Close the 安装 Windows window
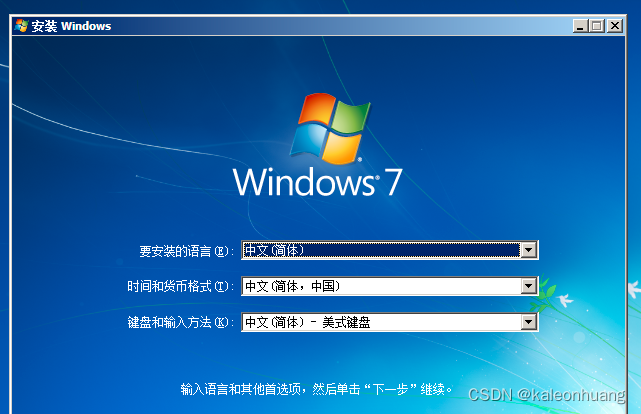The height and width of the screenshot is (414, 641). [615, 26]
